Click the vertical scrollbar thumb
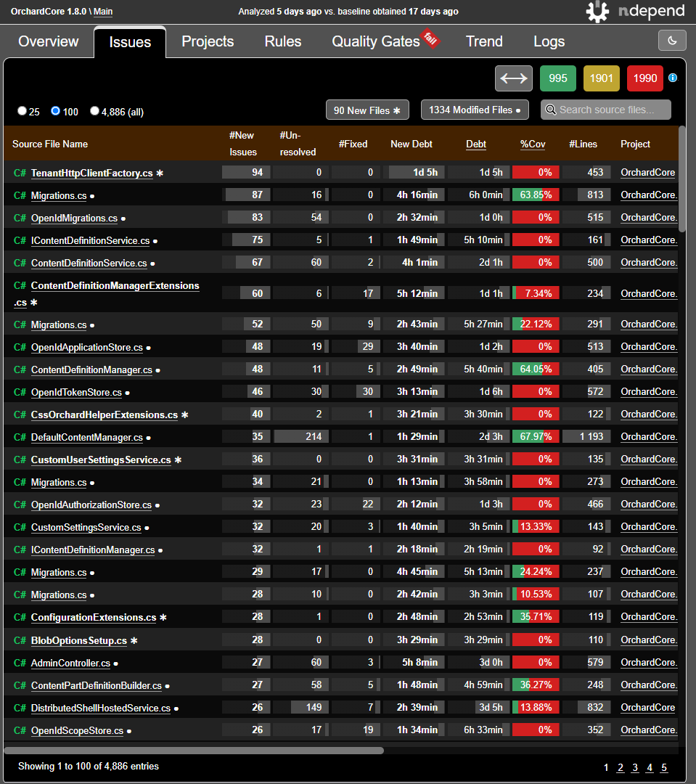 [682, 179]
